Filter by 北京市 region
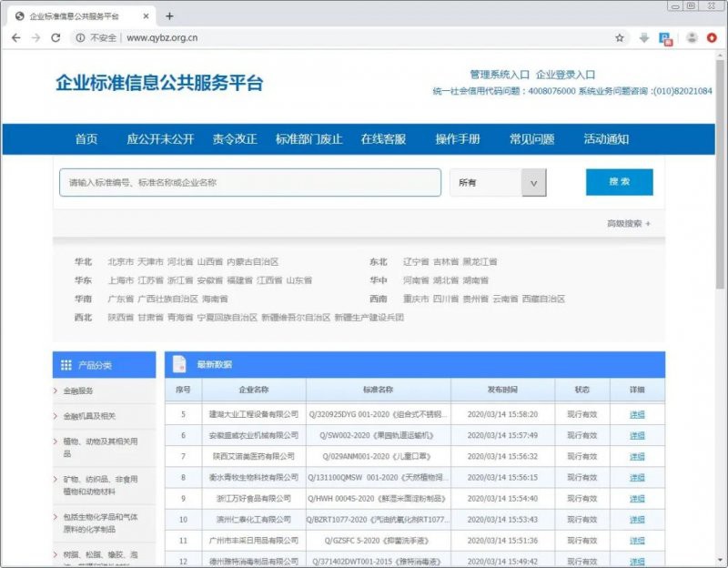 (121, 262)
